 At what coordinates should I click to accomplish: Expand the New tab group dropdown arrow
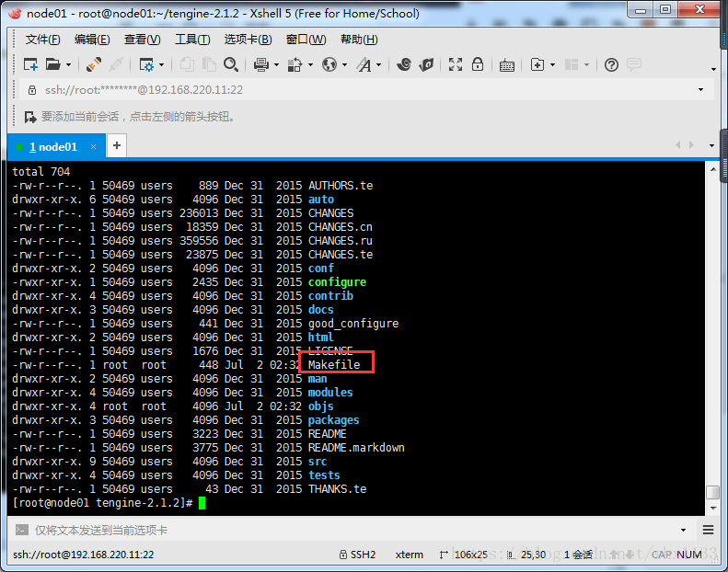552,65
